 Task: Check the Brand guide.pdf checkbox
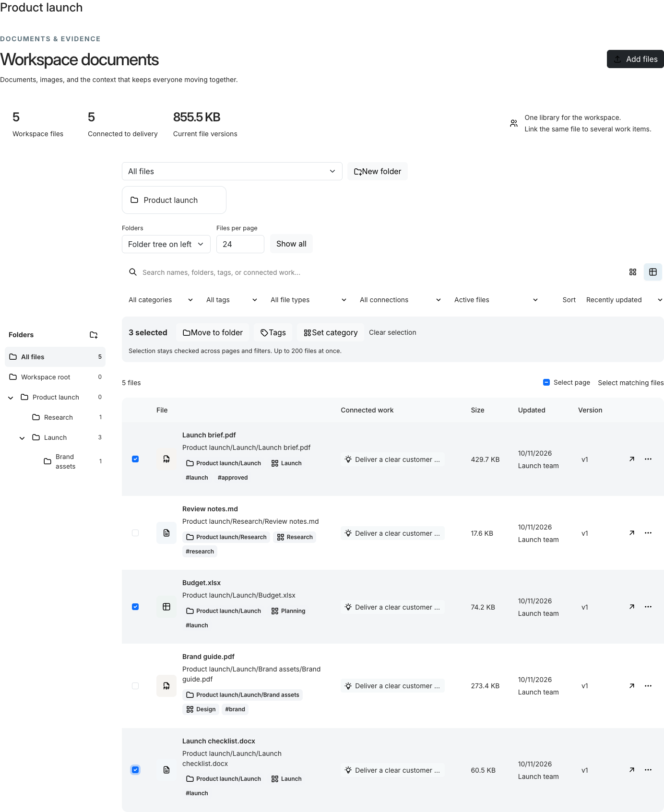pyautogui.click(x=135, y=686)
